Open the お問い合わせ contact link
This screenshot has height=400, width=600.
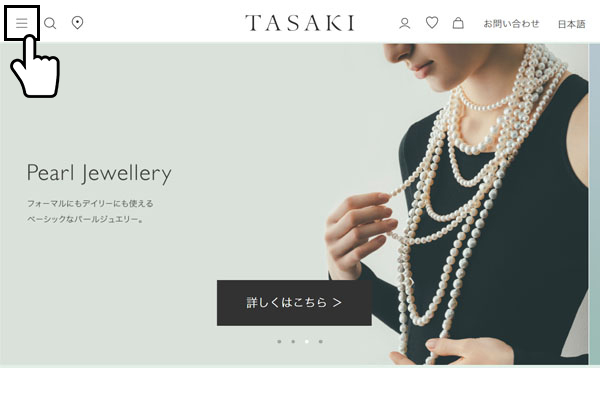(x=511, y=24)
